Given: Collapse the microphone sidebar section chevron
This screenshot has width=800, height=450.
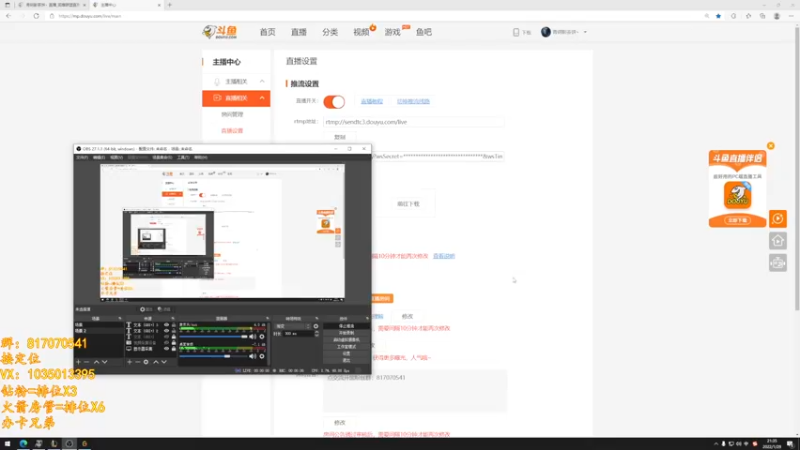Looking at the screenshot, I should [262, 82].
